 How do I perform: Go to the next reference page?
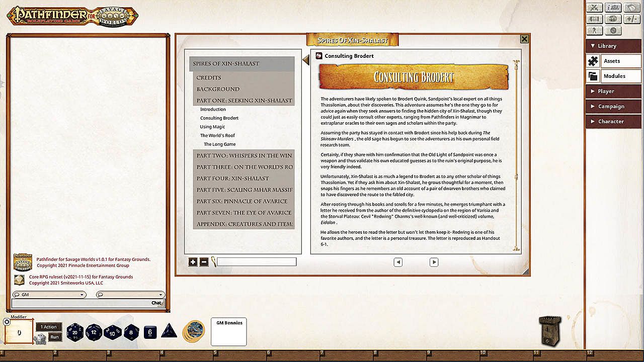(x=434, y=262)
